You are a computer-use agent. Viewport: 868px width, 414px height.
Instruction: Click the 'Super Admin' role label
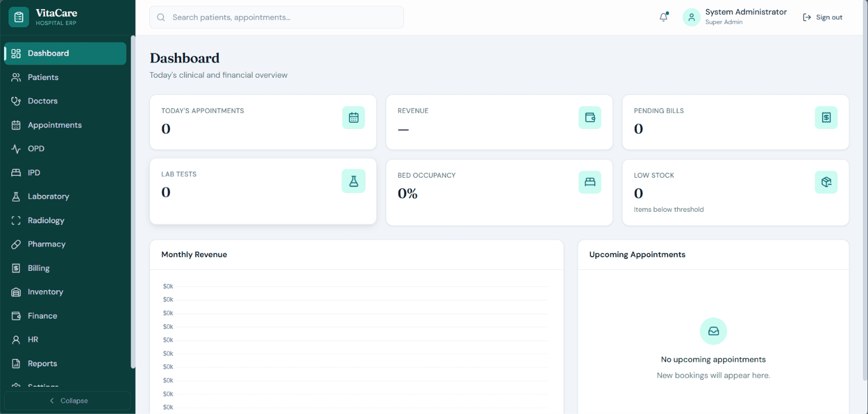(724, 22)
